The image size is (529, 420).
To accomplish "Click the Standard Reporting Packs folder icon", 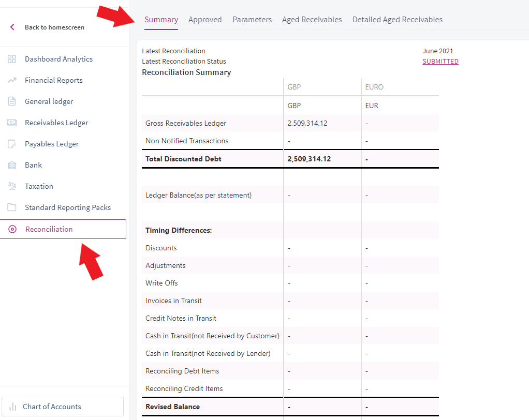I will pyautogui.click(x=12, y=207).
